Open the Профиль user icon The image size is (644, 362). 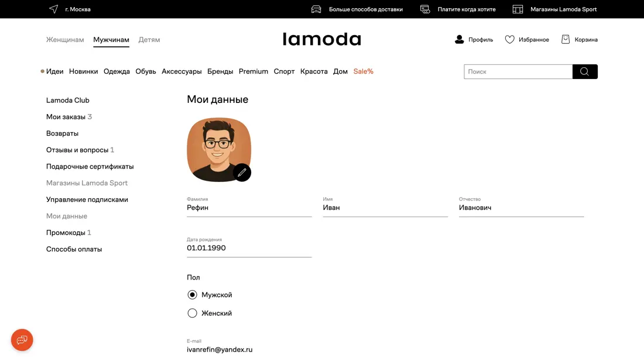(x=460, y=40)
